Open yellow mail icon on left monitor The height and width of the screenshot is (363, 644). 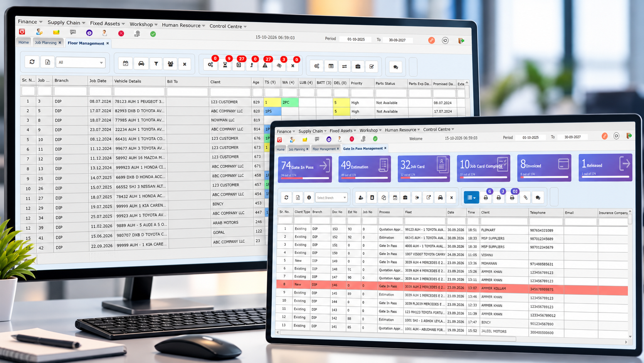pos(56,32)
